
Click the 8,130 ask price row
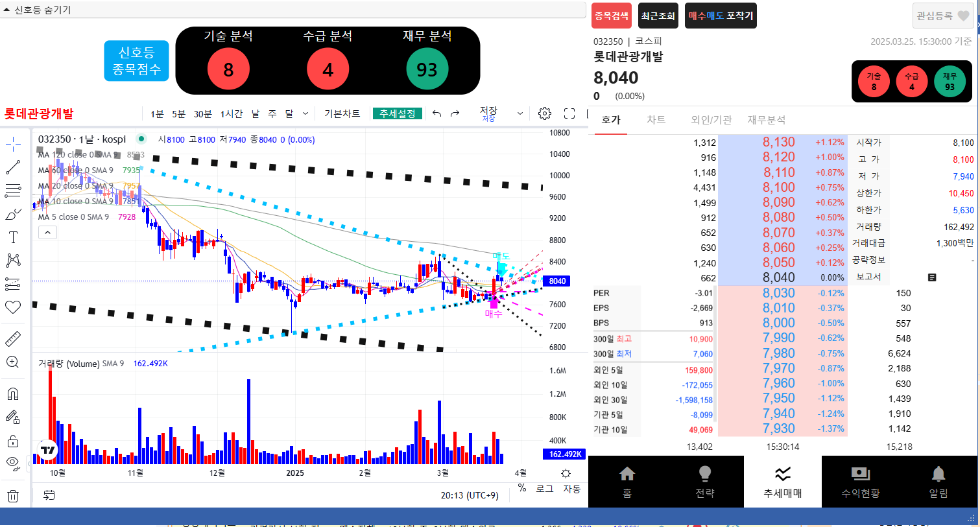pyautogui.click(x=783, y=143)
